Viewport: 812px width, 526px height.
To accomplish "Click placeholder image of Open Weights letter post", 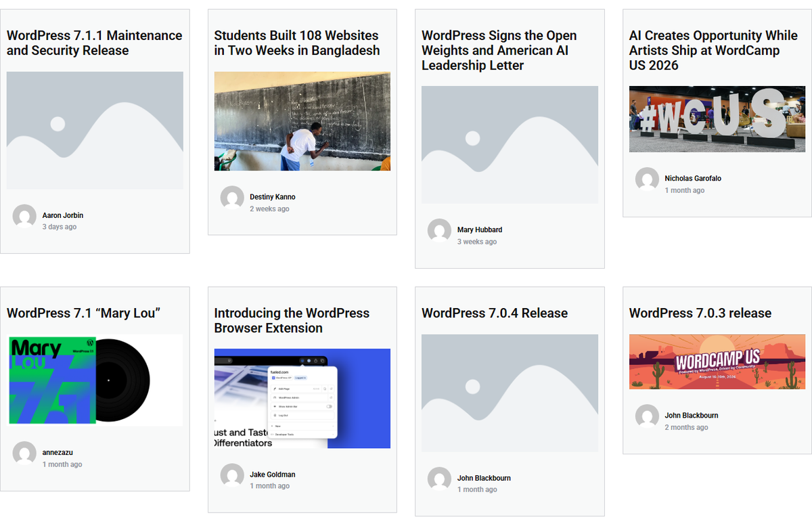I will (x=510, y=145).
